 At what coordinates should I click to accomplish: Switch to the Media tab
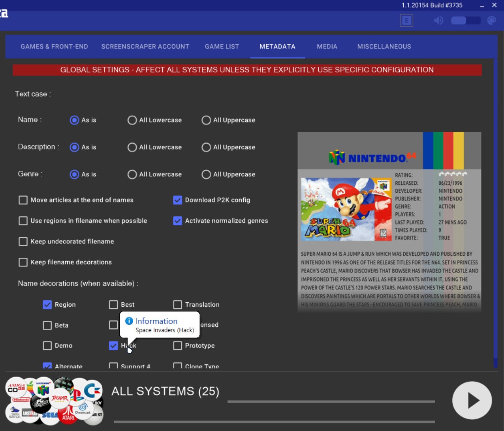click(x=327, y=47)
